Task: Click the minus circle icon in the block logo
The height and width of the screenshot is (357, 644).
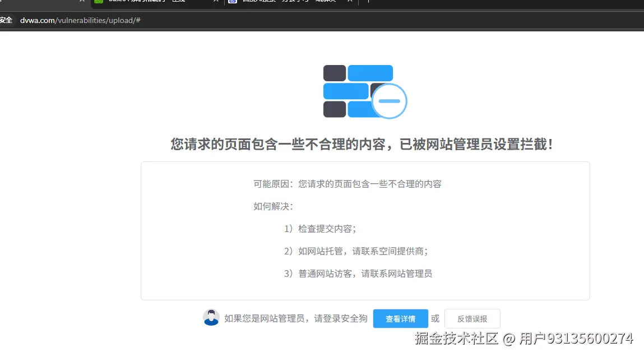Action: [389, 101]
